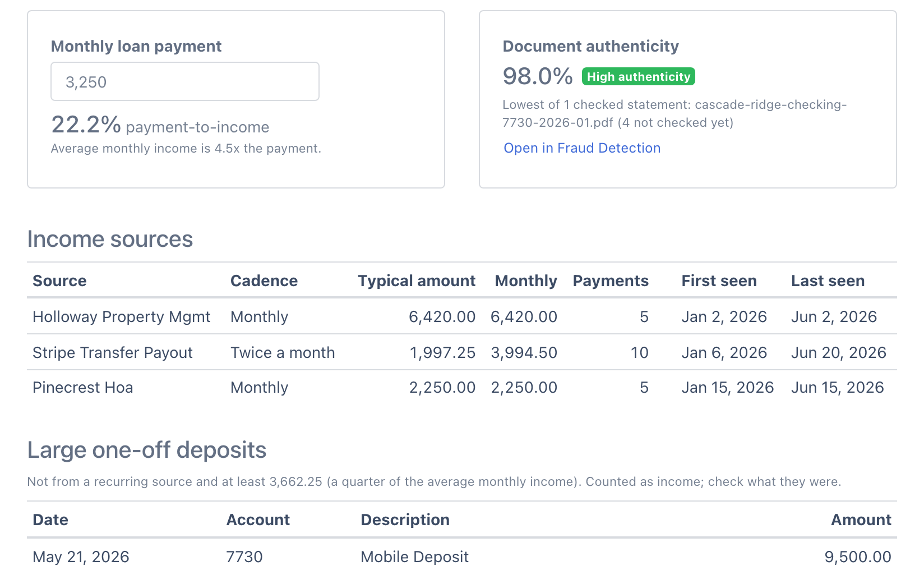Click the Jun 2, 2026 last seen date
The image size is (924, 579).
tap(834, 316)
